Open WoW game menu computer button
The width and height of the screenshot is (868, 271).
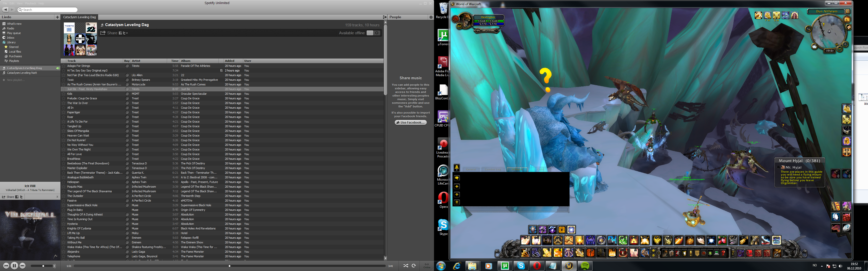[x=717, y=253]
